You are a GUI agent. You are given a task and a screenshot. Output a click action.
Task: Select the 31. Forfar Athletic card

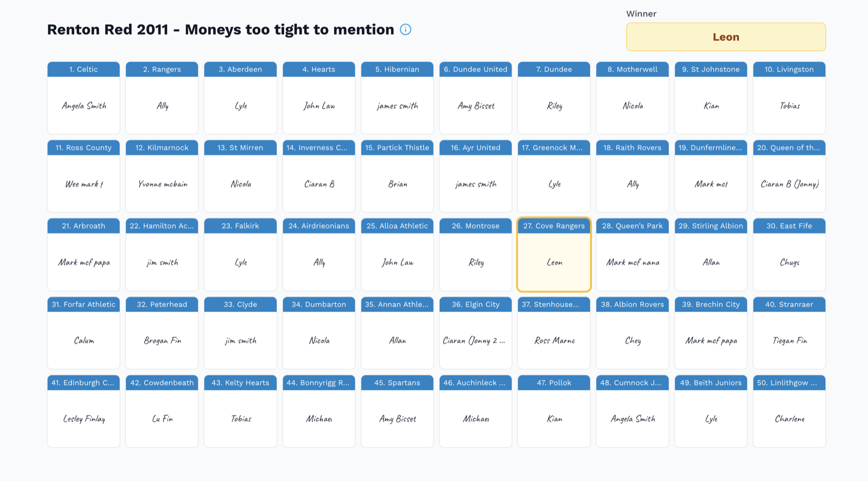click(x=84, y=333)
